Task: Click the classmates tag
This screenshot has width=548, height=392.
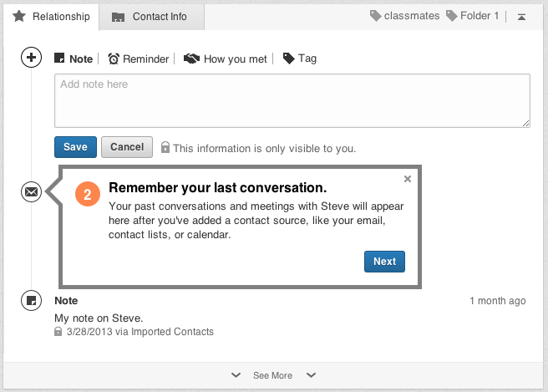Action: 404,16
